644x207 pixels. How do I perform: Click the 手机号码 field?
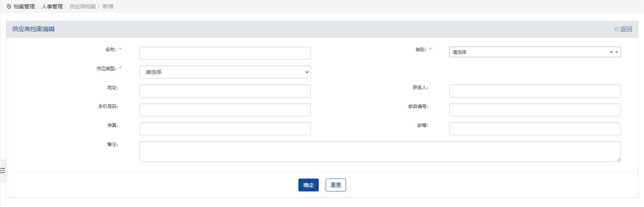(x=225, y=110)
